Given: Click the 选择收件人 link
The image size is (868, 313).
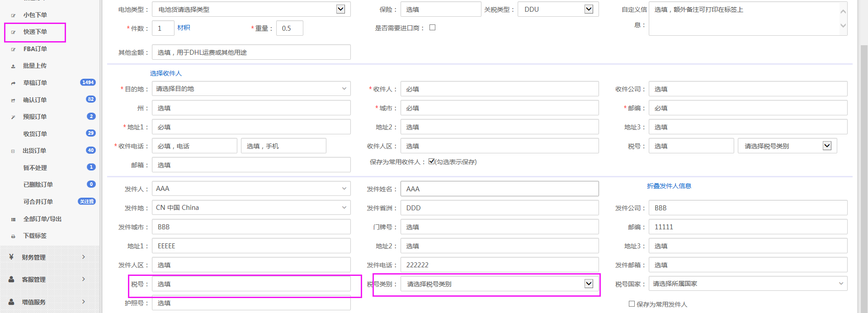Looking at the screenshot, I should (165, 73).
